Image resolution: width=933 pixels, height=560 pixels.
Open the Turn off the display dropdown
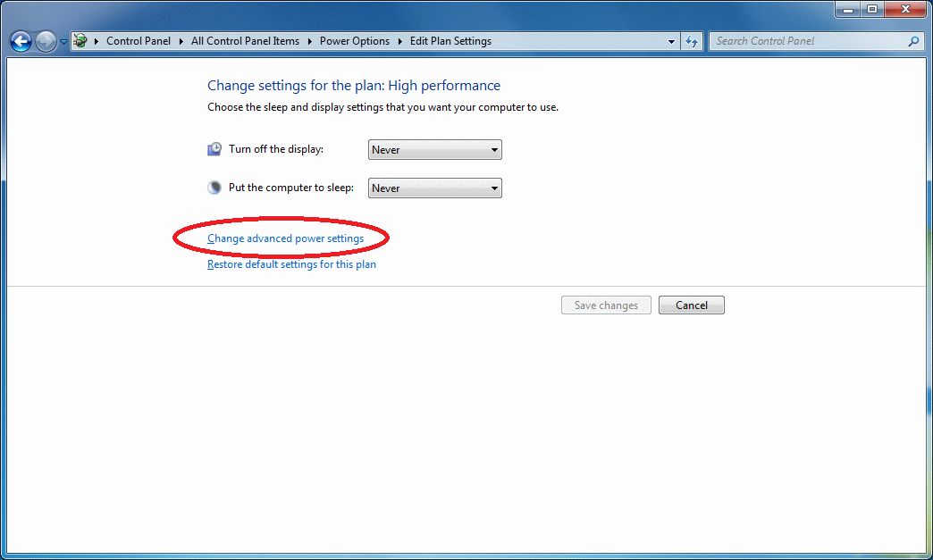point(435,150)
